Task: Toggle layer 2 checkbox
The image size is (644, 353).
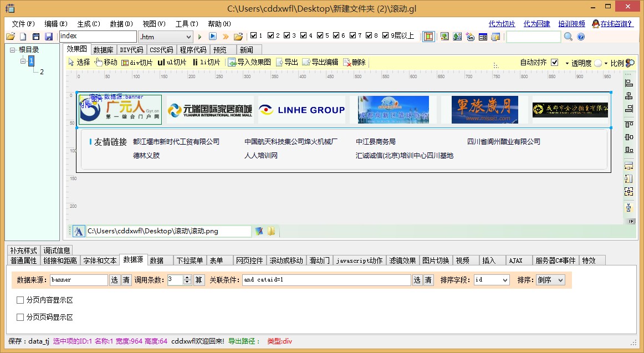Action: tap(270, 35)
